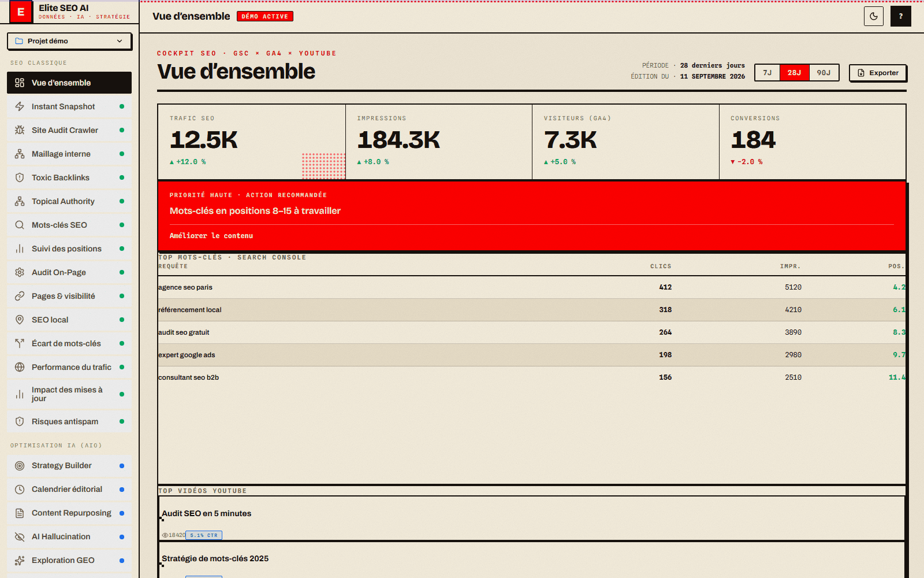Click the audit seo gratuit query
This screenshot has height=578, width=924.
coord(184,332)
